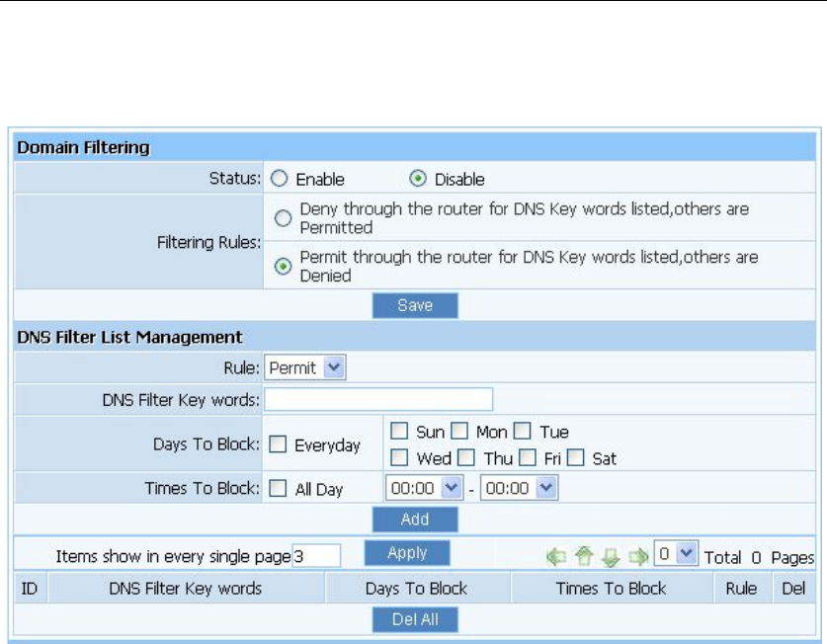Screen dimensions: 827x644
Task: Click the DNS Filter Key words column header
Action: pyautogui.click(x=186, y=588)
